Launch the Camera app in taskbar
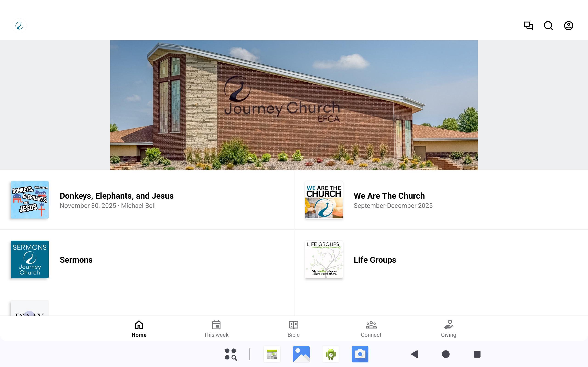The width and height of the screenshot is (588, 367). [360, 354]
